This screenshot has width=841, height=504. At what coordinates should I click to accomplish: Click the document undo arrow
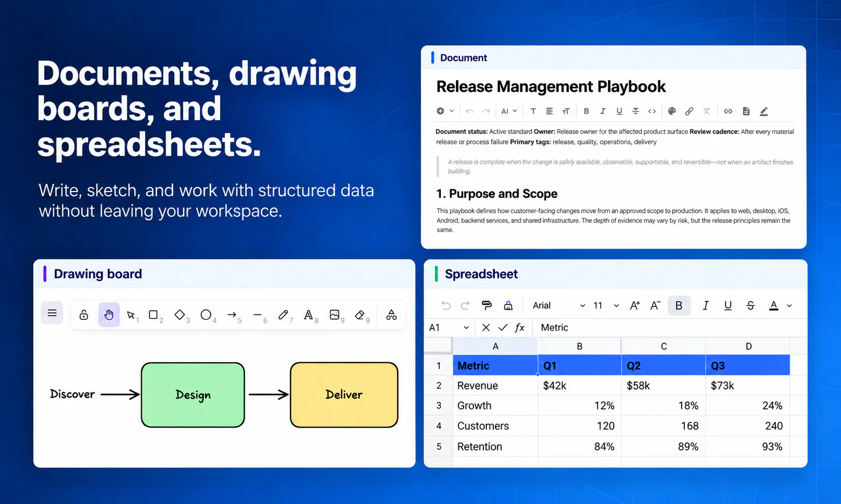469,111
